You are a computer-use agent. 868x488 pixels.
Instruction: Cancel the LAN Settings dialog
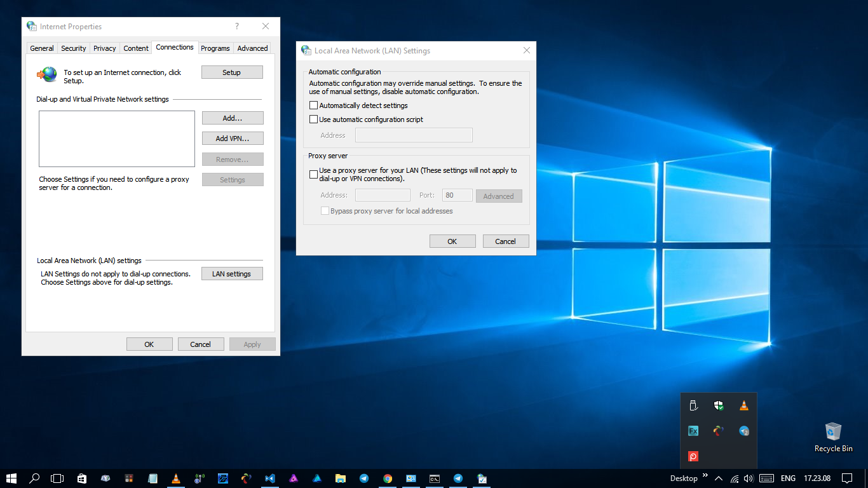pyautogui.click(x=506, y=241)
